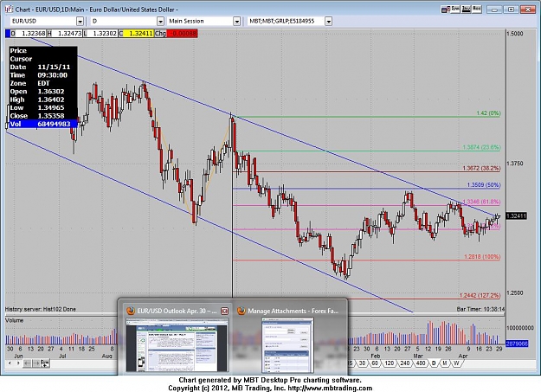Click the 1.2500 price axis label
Screen dimensions: 541x392
[515, 292]
